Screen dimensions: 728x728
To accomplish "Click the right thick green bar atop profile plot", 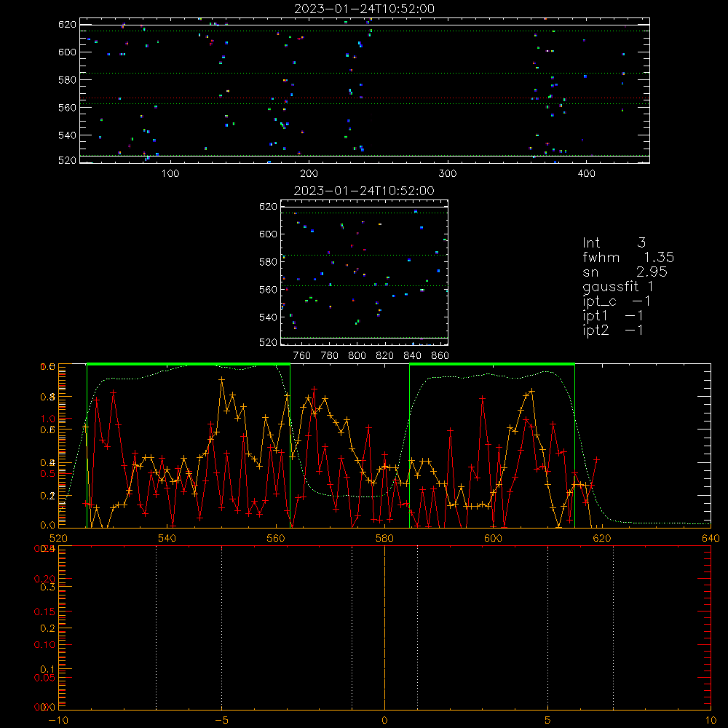I will pos(492,364).
